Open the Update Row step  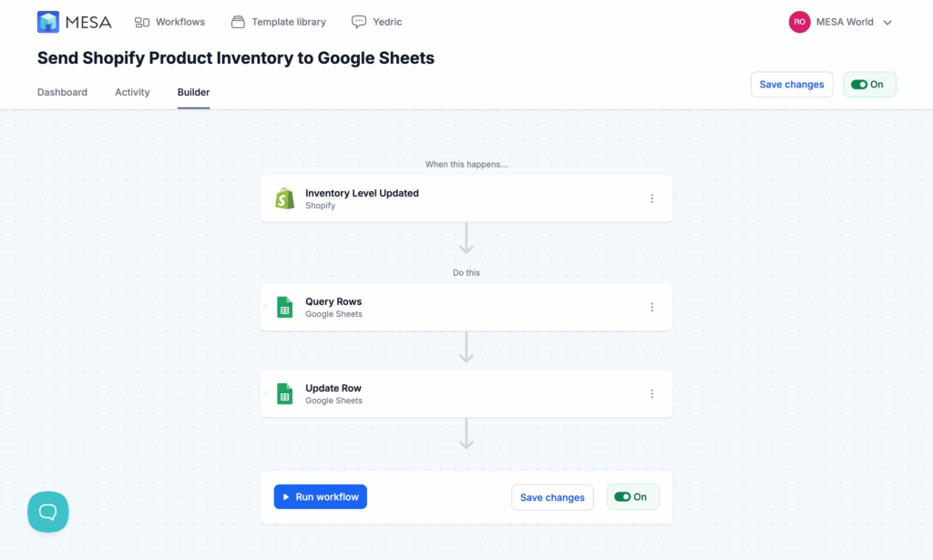pyautogui.click(x=466, y=393)
